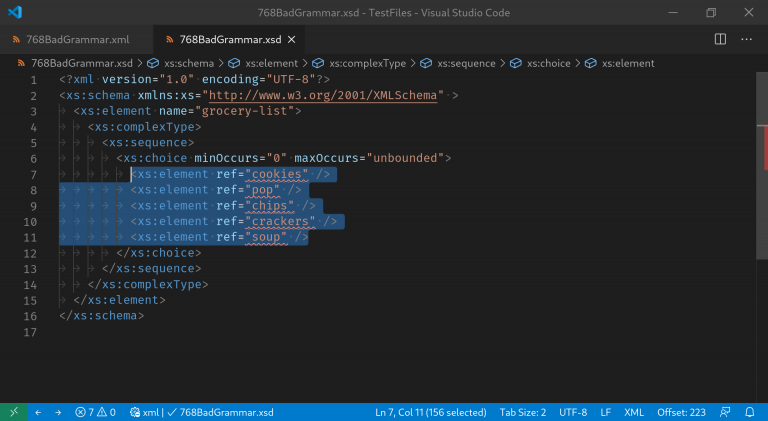Viewport: 768px width, 421px height.
Task: Change language mode from XML
Action: pos(634,412)
